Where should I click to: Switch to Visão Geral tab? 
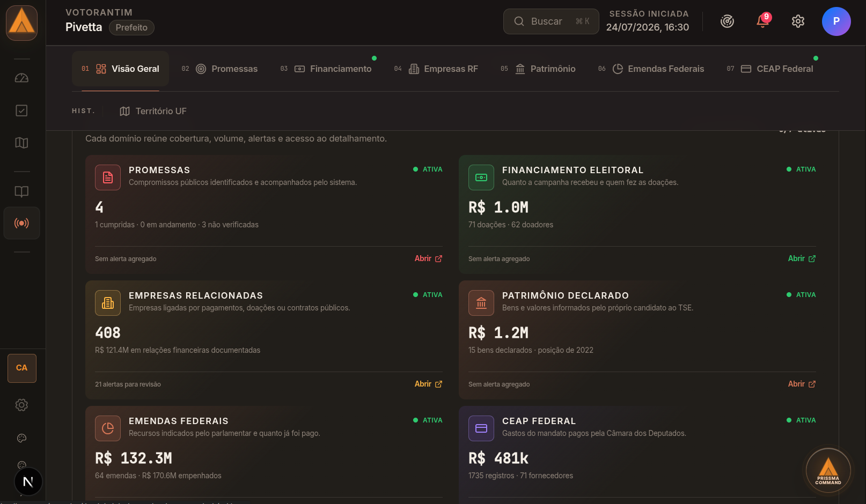pyautogui.click(x=120, y=69)
